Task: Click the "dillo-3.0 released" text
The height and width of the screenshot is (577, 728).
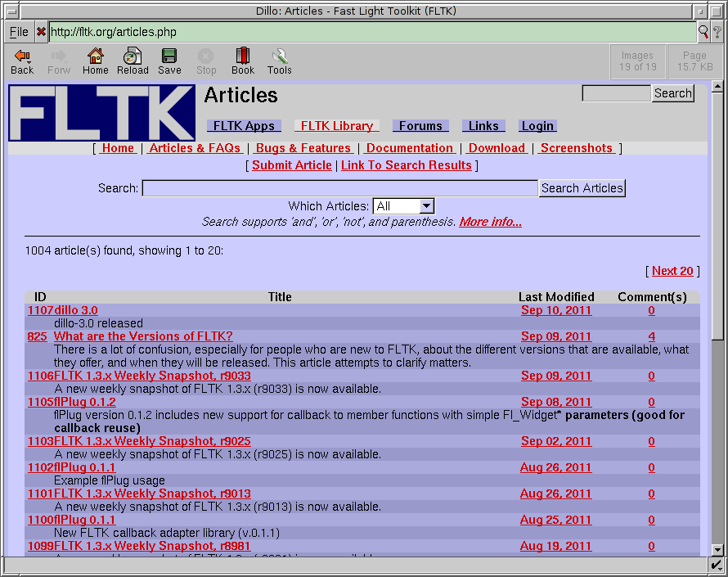Action: [x=98, y=323]
